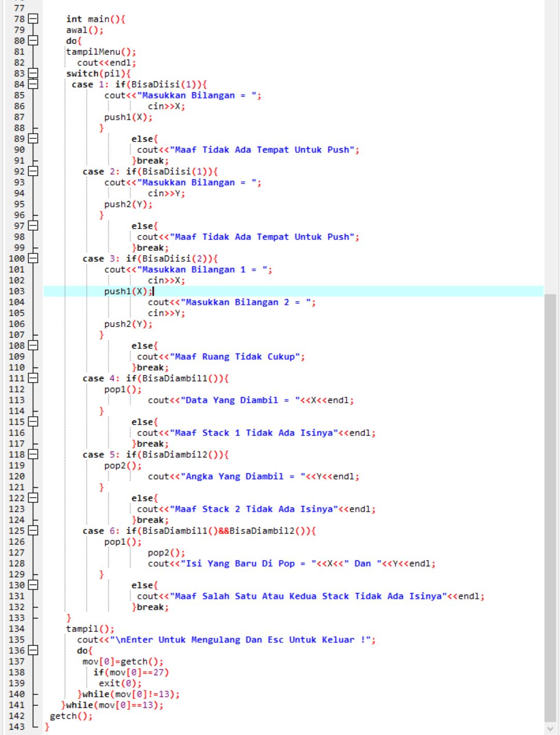The width and height of the screenshot is (560, 735).
Task: Click the 'Masukkan Bilangan 2 = ' string
Action: coord(245,302)
